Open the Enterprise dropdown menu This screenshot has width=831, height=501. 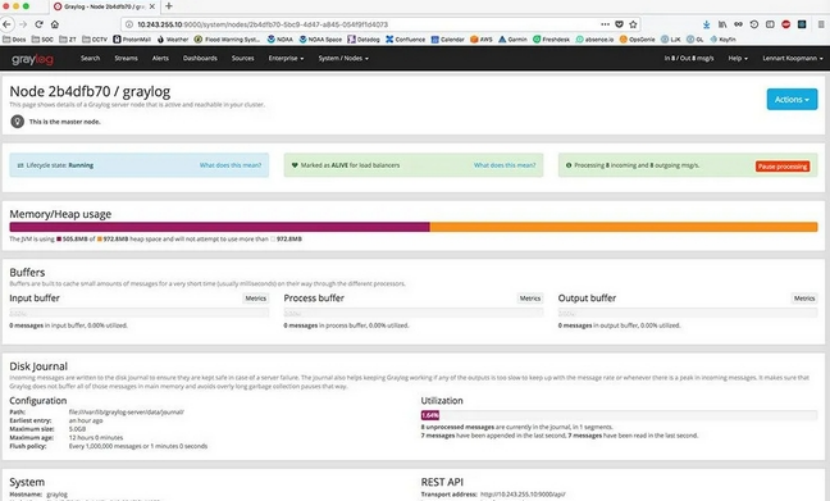(286, 59)
